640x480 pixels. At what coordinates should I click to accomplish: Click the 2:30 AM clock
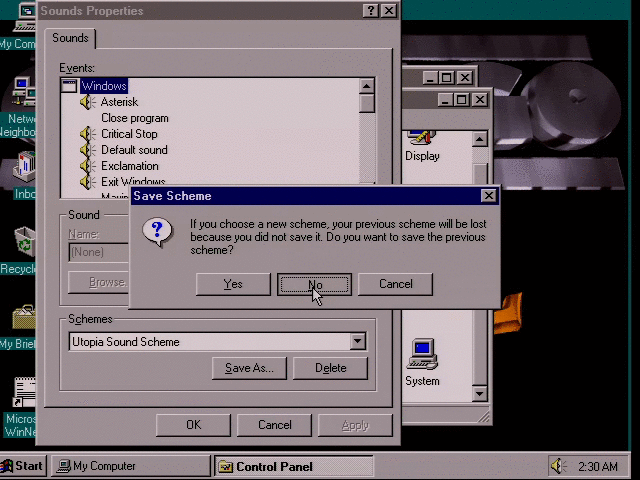coord(598,466)
